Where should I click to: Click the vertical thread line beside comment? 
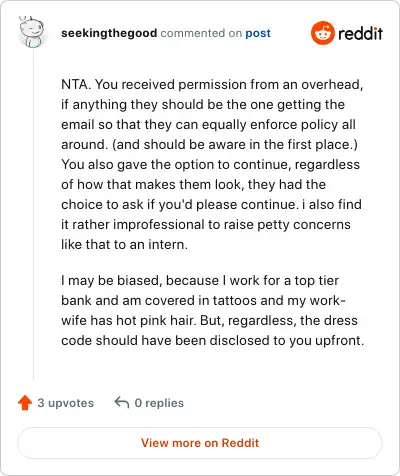[33, 213]
